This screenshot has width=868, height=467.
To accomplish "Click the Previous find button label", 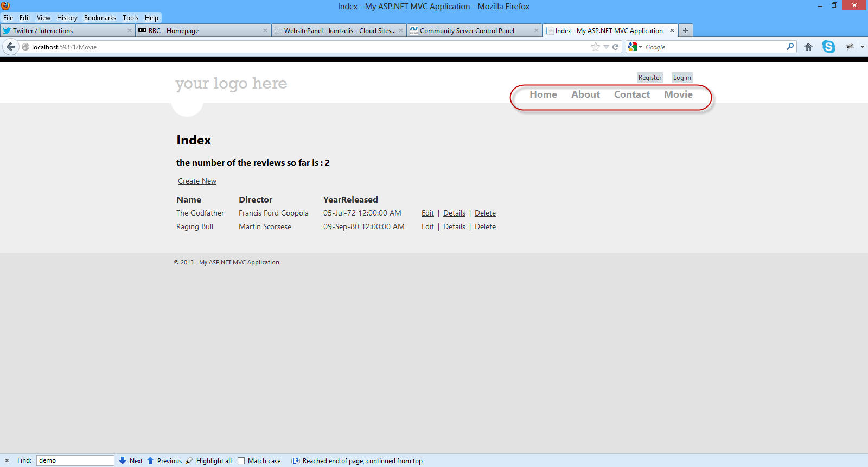I will coord(169,461).
